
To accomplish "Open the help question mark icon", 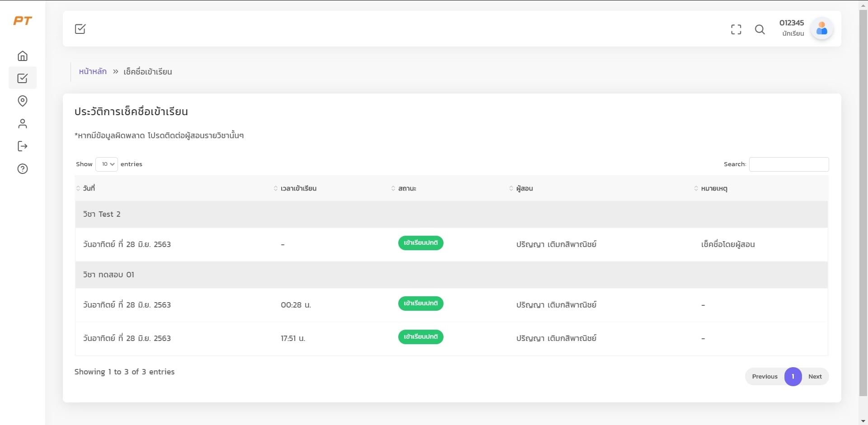I will point(23,169).
